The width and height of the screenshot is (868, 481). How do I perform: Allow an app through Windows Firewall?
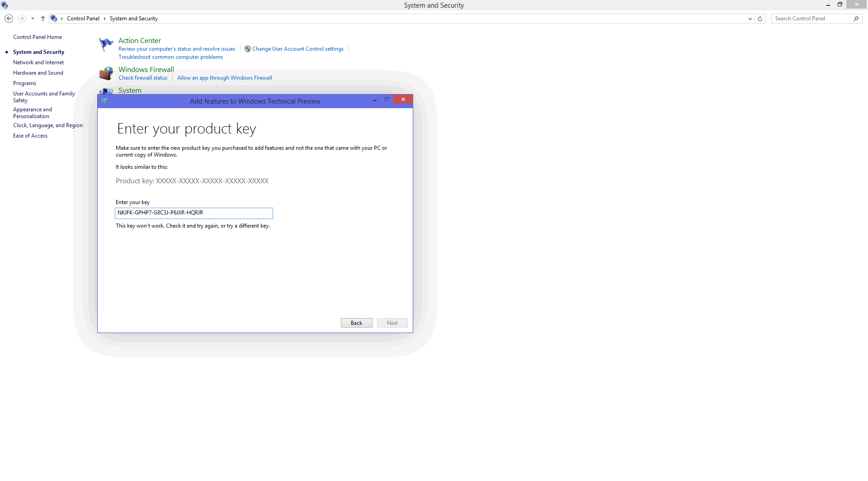225,78
